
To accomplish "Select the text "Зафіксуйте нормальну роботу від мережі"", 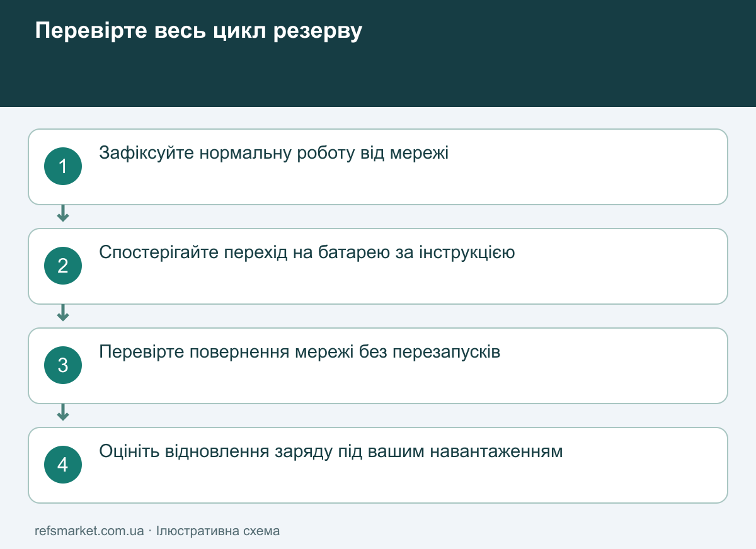I will [274, 153].
